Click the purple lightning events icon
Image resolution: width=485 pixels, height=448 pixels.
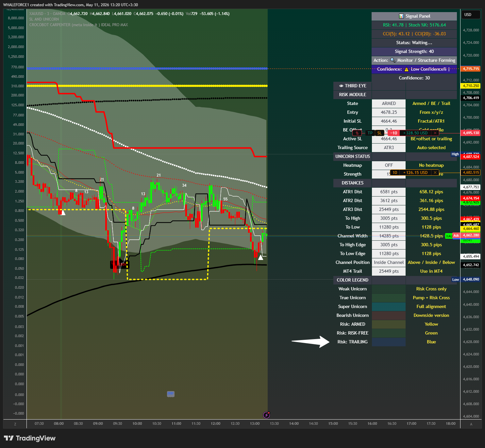266,415
